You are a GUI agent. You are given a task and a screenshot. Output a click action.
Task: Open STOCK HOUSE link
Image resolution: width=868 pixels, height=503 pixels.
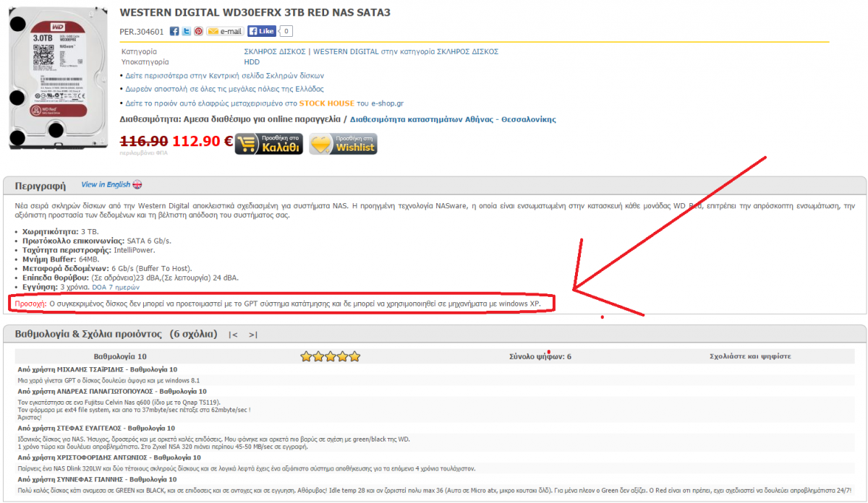click(327, 103)
